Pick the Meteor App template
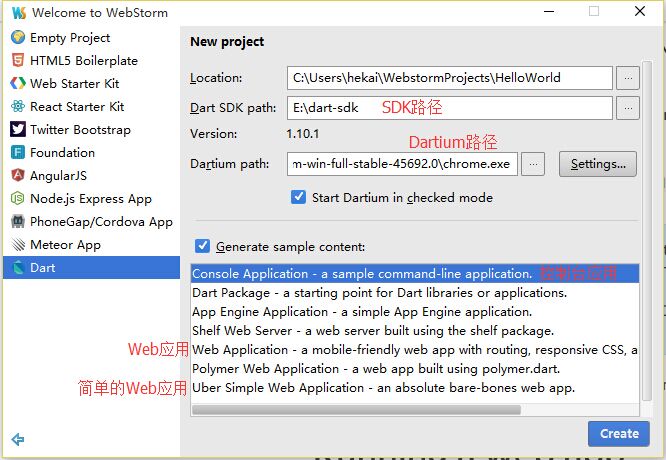The width and height of the screenshot is (666, 460). (x=91, y=244)
